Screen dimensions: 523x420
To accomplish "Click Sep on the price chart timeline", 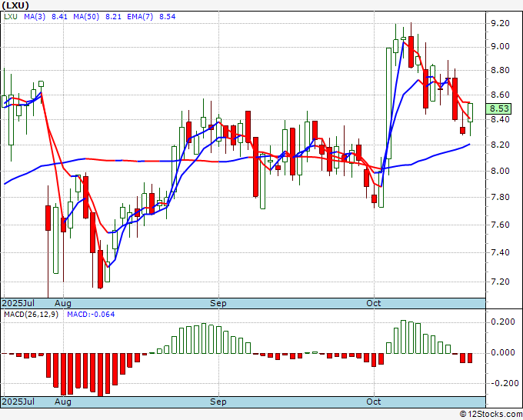I will (218, 303).
